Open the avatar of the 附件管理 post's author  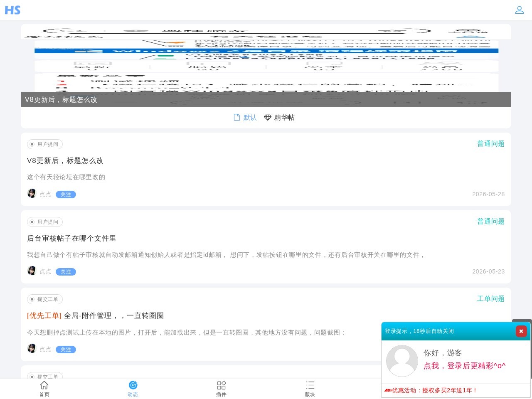(x=32, y=348)
